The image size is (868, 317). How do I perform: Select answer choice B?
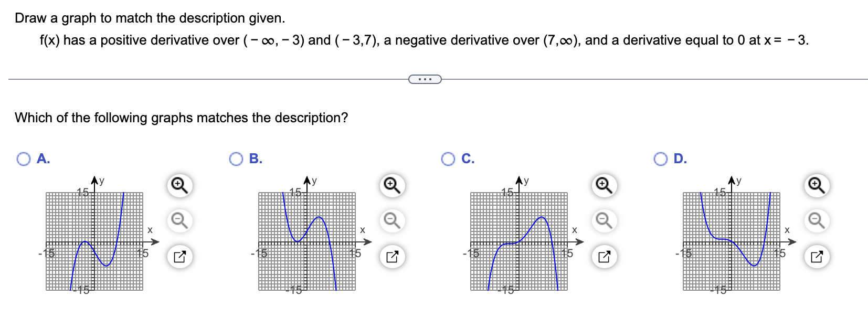pos(237,158)
